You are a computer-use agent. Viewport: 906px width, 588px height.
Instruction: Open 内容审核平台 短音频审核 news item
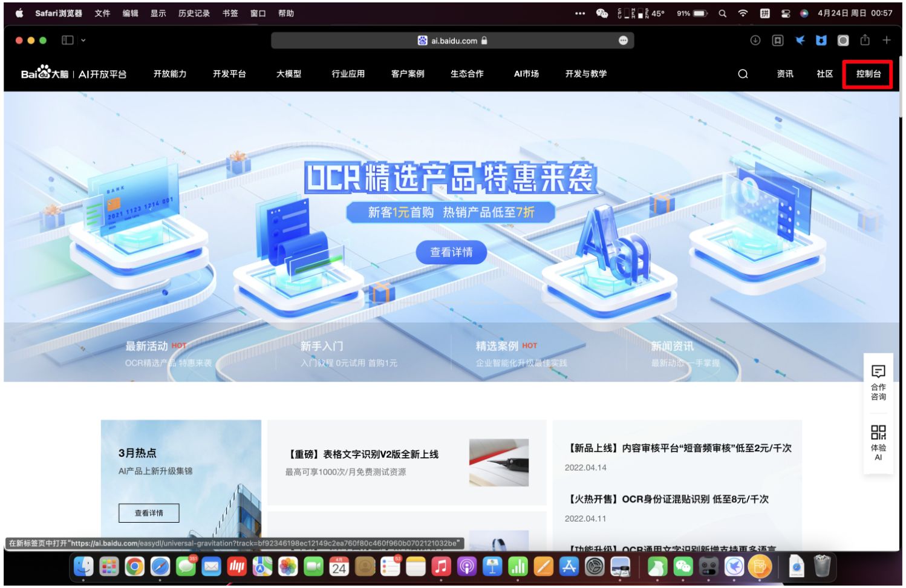pos(679,448)
